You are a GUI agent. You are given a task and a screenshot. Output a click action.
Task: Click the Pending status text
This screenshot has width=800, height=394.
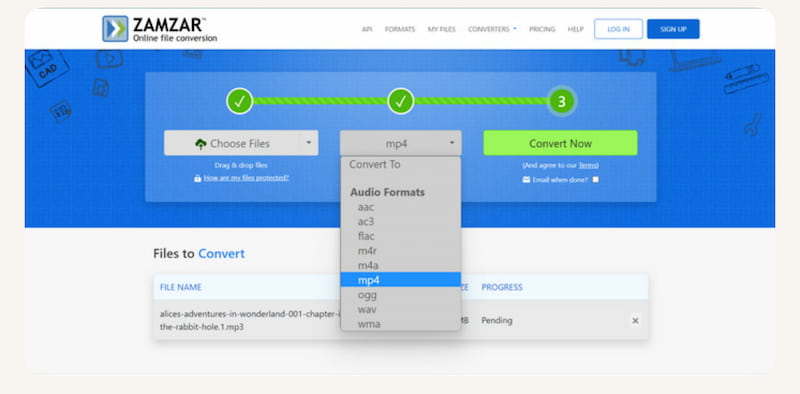[496, 321]
